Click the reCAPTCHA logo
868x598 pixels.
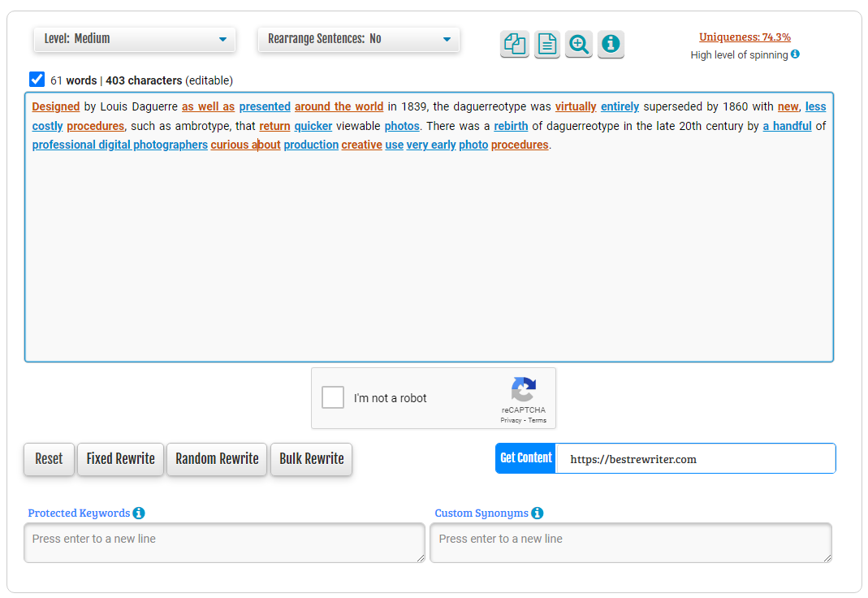(x=523, y=390)
